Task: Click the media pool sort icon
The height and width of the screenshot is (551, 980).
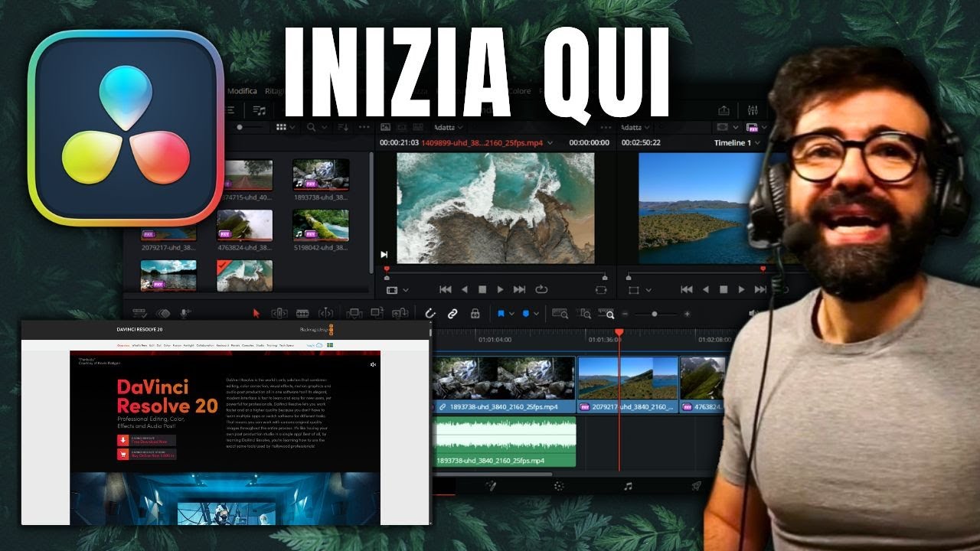Action: [342, 127]
